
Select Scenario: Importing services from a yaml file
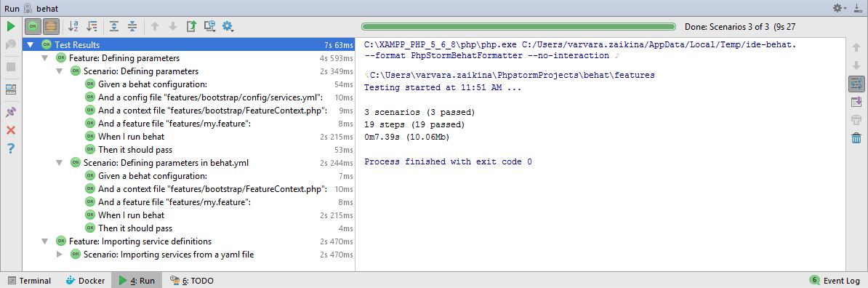point(189,255)
